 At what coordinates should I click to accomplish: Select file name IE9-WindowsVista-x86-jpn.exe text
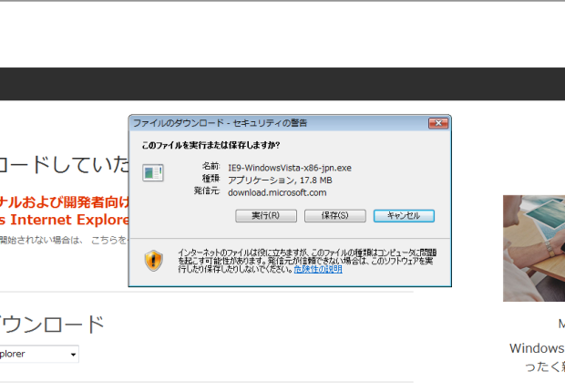pos(290,168)
